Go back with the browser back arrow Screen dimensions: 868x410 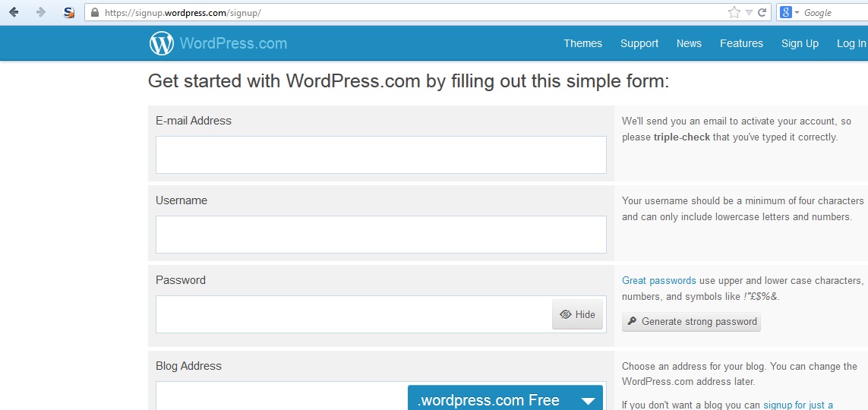tap(14, 12)
